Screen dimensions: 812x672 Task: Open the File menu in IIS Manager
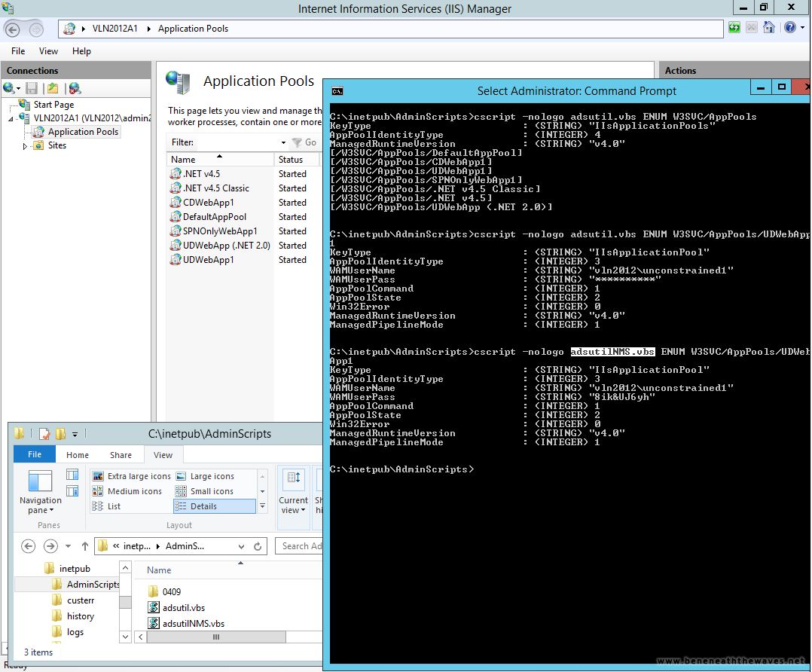pyautogui.click(x=18, y=51)
